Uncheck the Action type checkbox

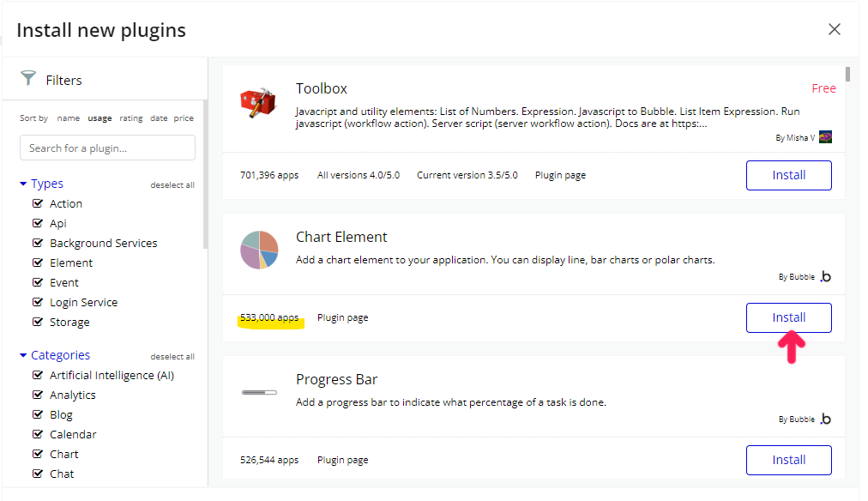point(38,203)
